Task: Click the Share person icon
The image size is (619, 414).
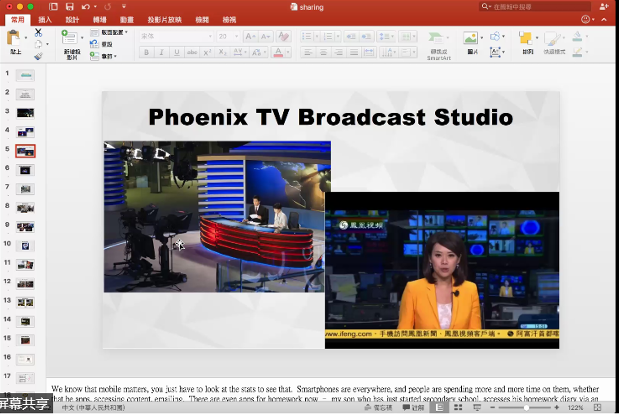Action: (603, 6)
